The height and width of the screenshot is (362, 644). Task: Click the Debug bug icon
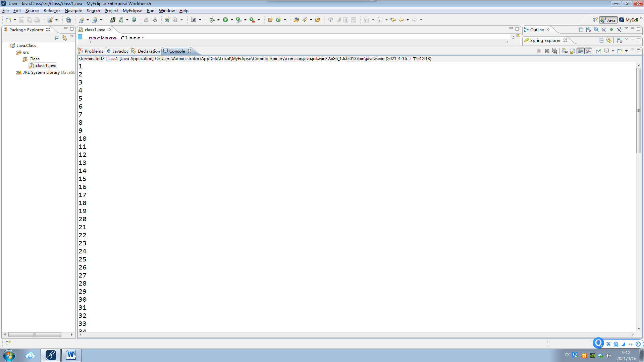(212, 20)
